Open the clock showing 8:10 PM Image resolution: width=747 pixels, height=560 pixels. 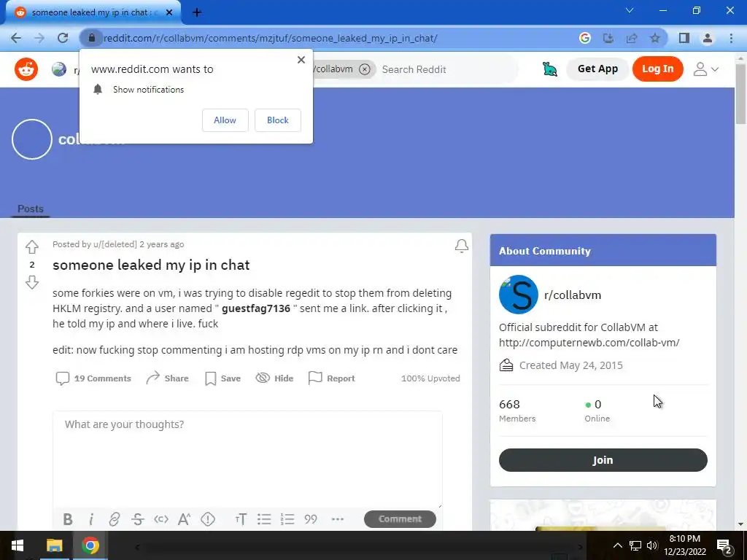(x=685, y=545)
